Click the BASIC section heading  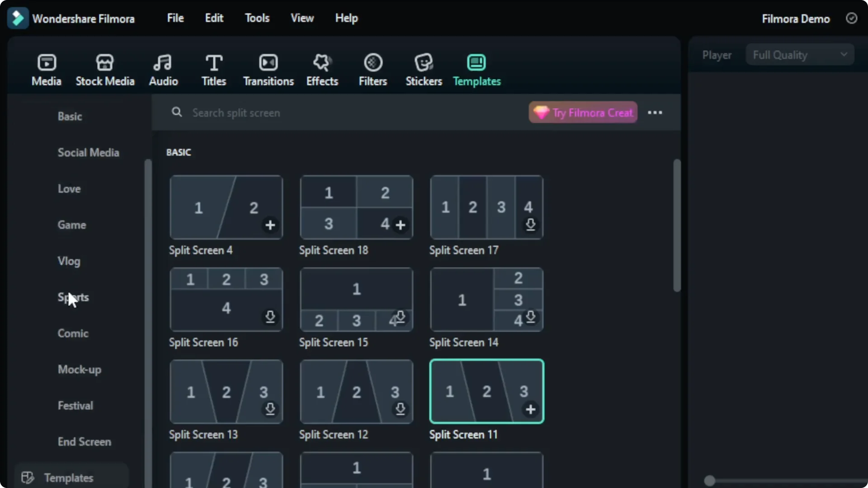pyautogui.click(x=179, y=152)
